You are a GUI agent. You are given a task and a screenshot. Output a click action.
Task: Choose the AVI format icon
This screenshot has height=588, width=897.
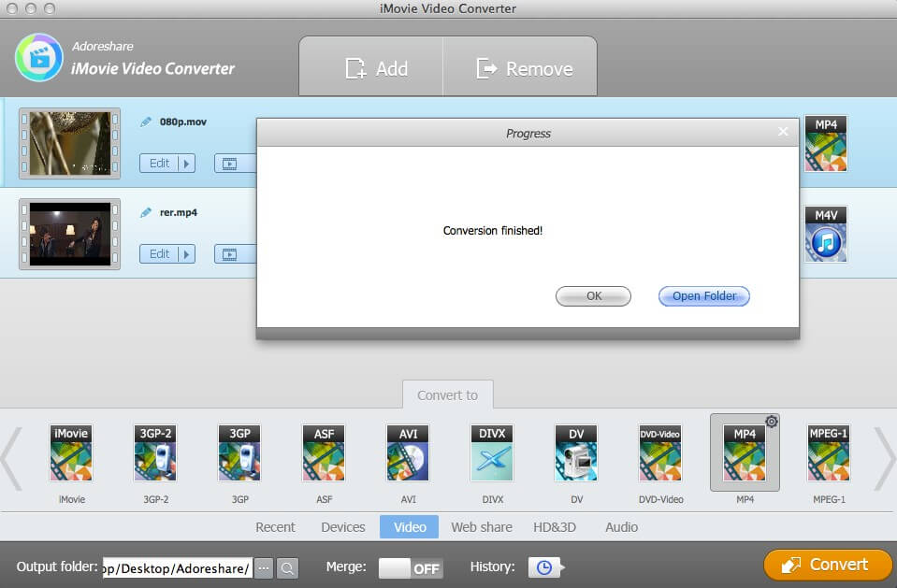click(x=408, y=452)
